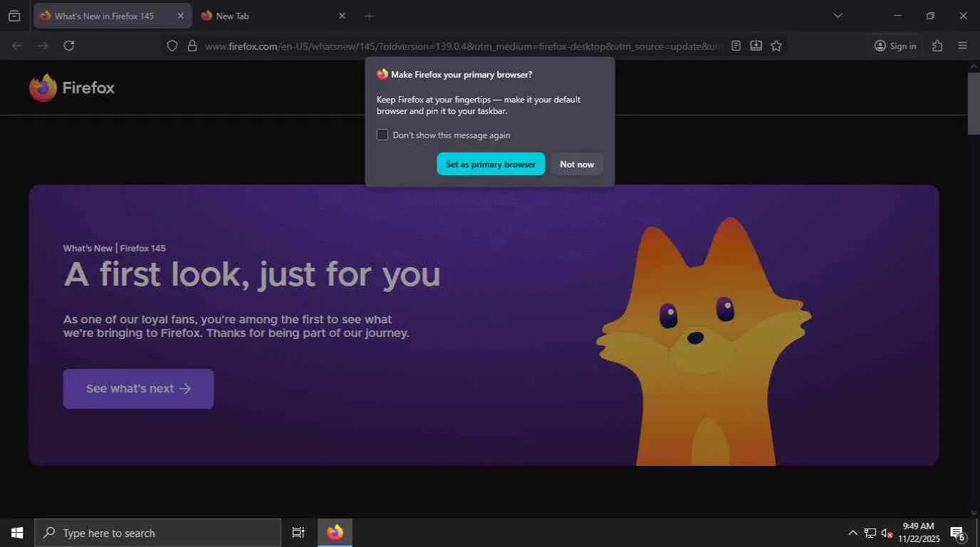Open the Windows Start menu
The image size is (980, 547).
[x=17, y=533]
